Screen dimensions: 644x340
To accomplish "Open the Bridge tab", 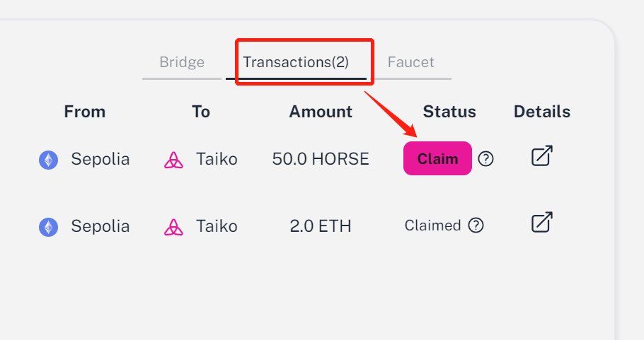I will point(182,62).
